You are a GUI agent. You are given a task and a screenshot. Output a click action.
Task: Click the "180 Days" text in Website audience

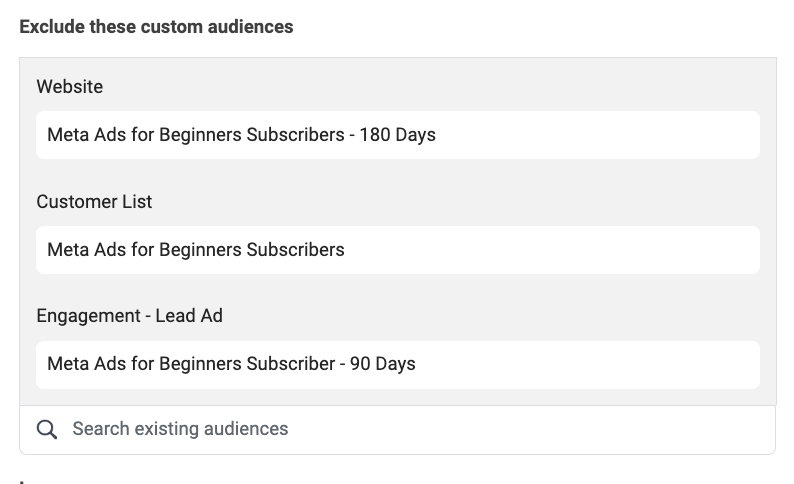coord(398,135)
